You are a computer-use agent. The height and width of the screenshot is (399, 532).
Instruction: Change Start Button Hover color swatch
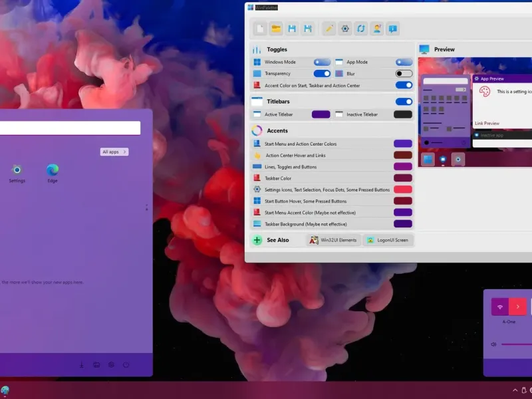pyautogui.click(x=403, y=201)
